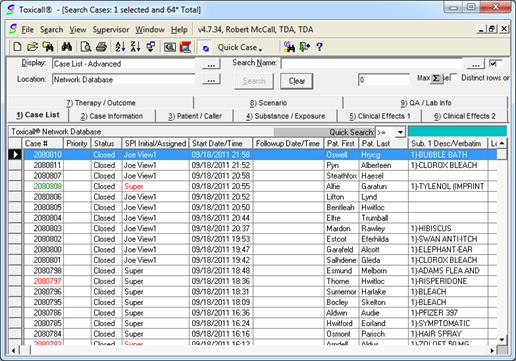Screen dimensions: 516x361
Task: Open Print Preview from the toolbar
Action: [86, 47]
